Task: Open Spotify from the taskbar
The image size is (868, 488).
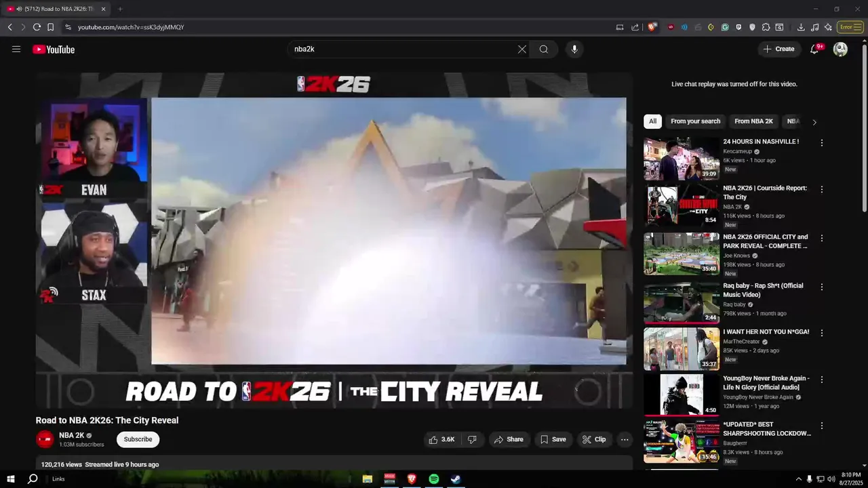Action: 434,479
